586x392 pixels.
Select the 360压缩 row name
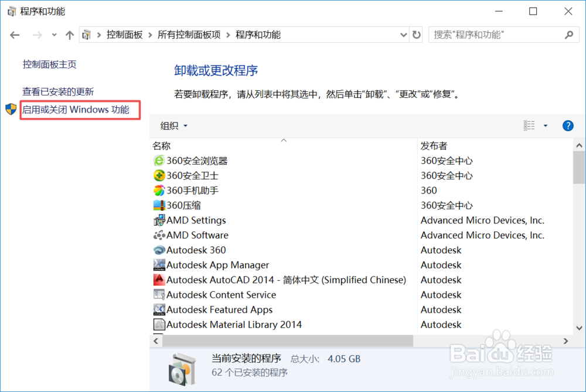183,206
